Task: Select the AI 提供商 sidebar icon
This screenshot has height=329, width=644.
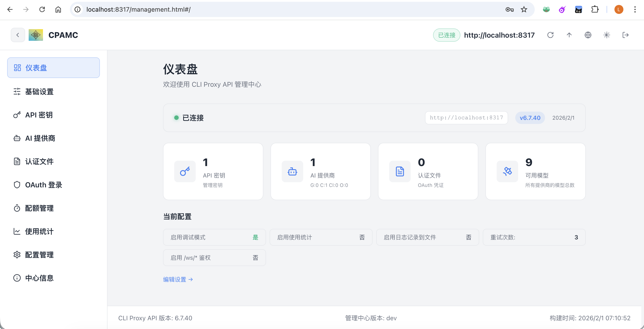Action: (x=17, y=138)
